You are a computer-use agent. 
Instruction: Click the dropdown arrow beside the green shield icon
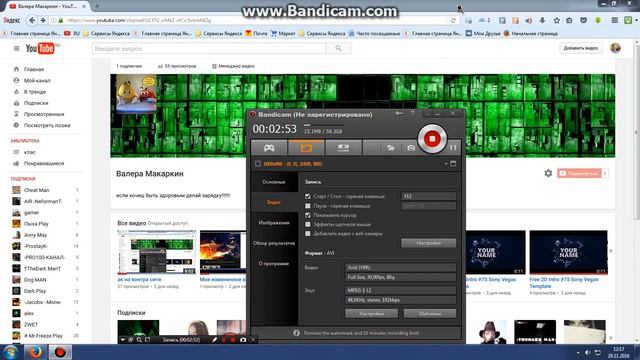635,20
